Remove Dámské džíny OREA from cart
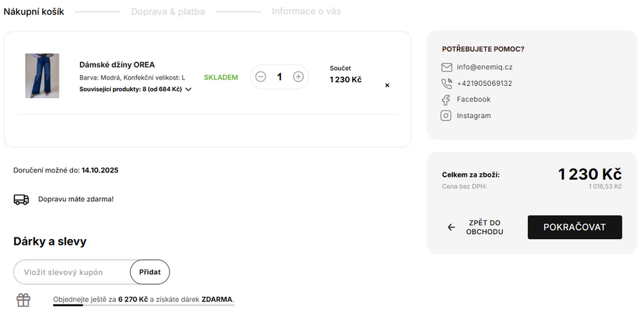This screenshot has height=322, width=644. pos(387,85)
